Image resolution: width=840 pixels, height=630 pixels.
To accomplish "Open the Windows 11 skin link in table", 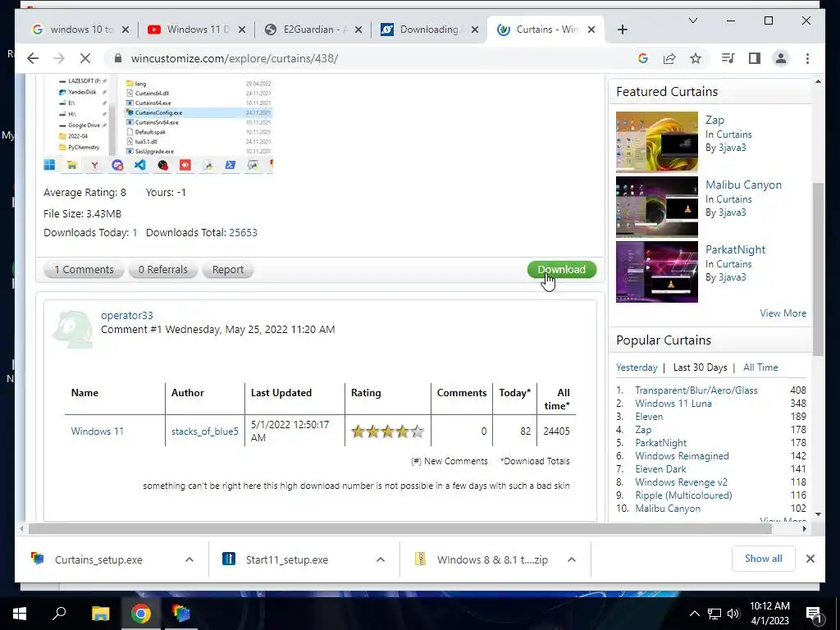I will 97,431.
